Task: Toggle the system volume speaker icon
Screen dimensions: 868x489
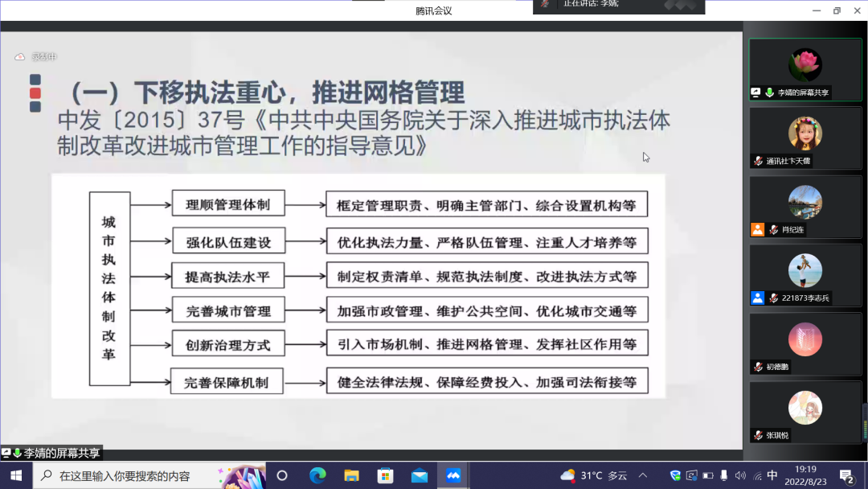Action: [739, 475]
